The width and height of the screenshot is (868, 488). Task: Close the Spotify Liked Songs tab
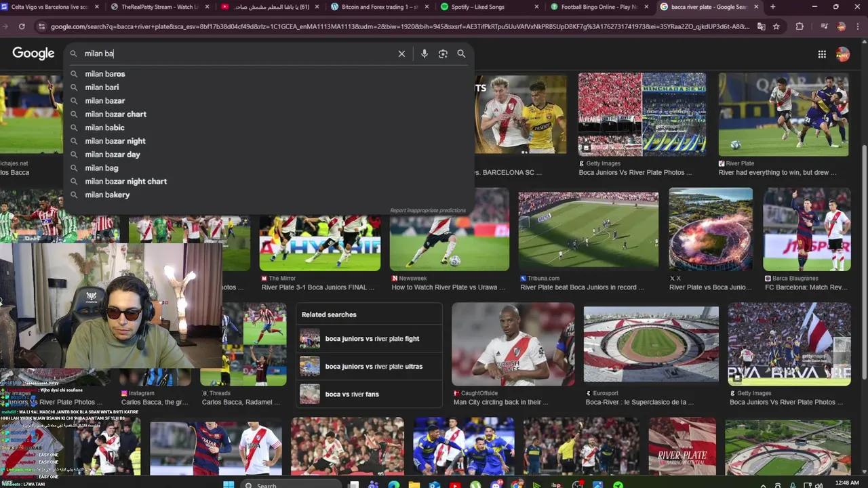536,7
